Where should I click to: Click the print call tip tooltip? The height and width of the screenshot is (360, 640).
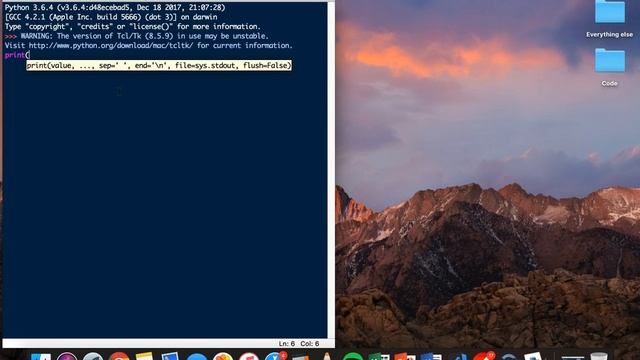click(159, 65)
